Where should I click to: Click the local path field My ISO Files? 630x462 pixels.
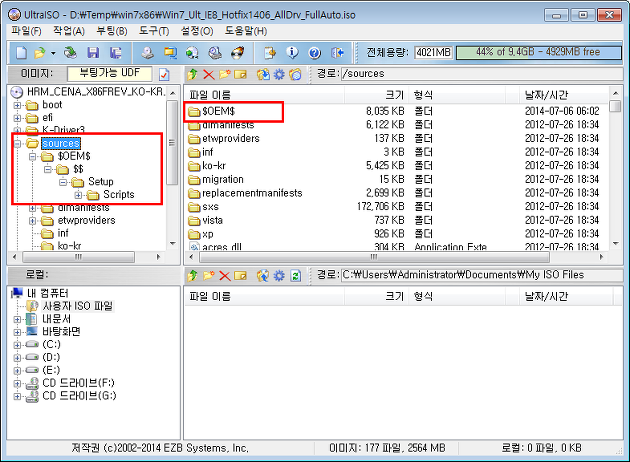tap(481, 275)
